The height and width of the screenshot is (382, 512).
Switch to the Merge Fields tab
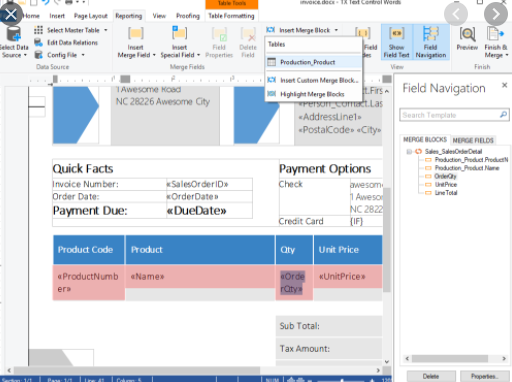(473, 140)
